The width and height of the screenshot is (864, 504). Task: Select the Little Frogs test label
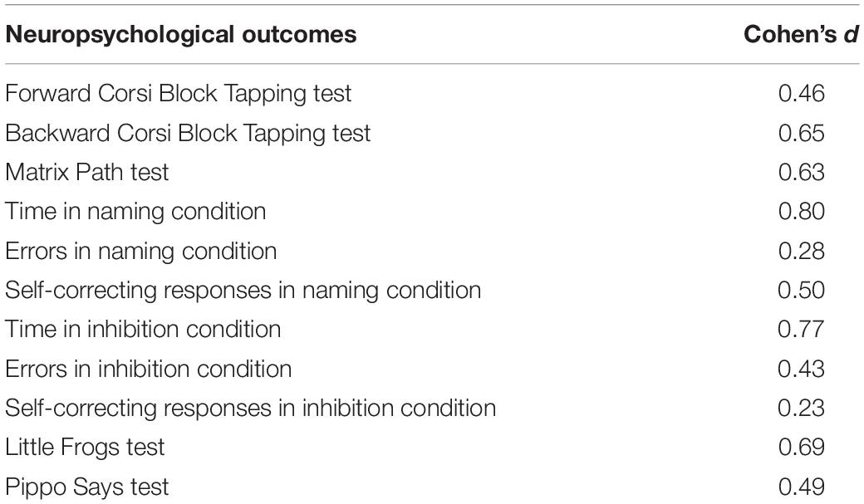(x=85, y=448)
